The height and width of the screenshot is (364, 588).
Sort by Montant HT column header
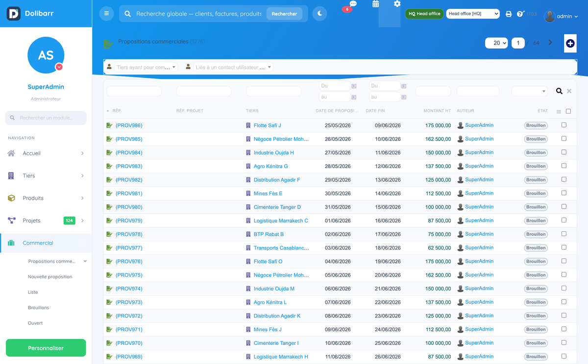tap(437, 111)
